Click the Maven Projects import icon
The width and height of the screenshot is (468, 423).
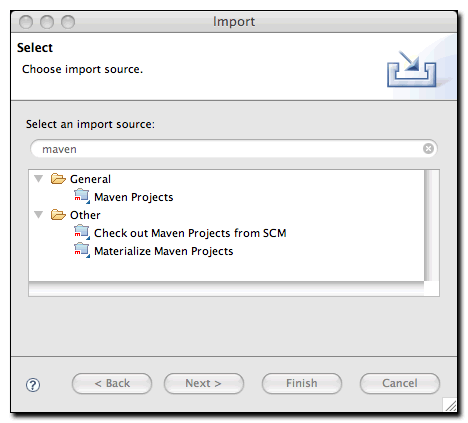click(x=82, y=196)
